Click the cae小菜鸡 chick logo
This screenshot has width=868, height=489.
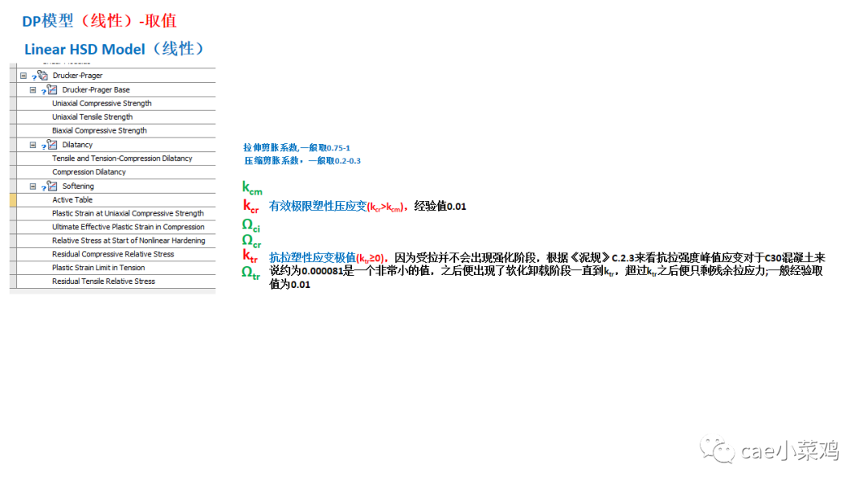click(x=718, y=450)
